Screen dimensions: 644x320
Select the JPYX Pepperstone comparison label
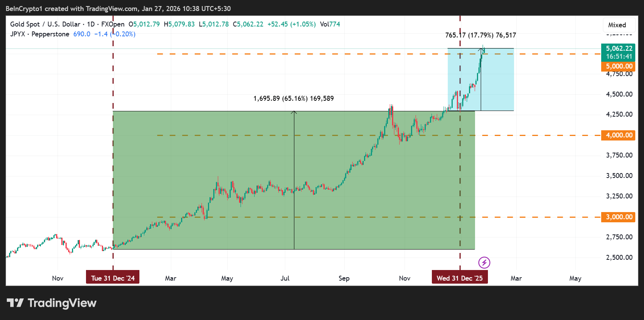[x=40, y=34]
